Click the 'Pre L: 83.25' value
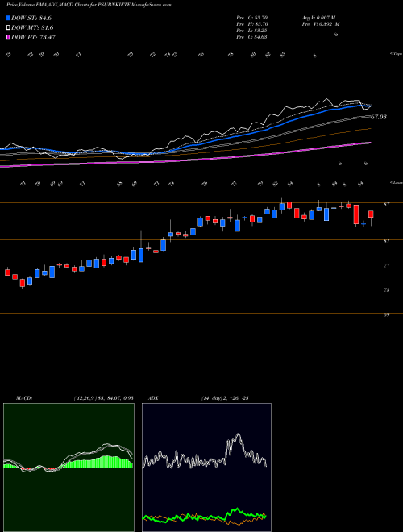The height and width of the screenshot is (532, 403). [252, 31]
